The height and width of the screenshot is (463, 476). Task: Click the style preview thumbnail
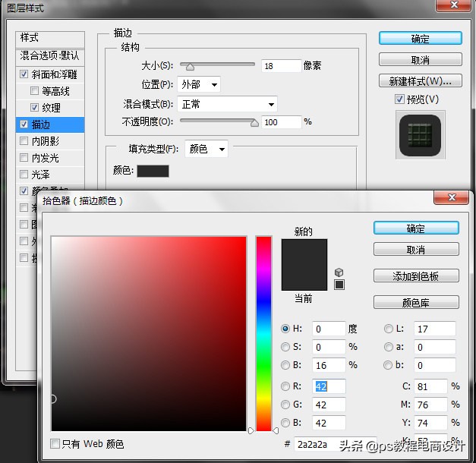click(420, 135)
